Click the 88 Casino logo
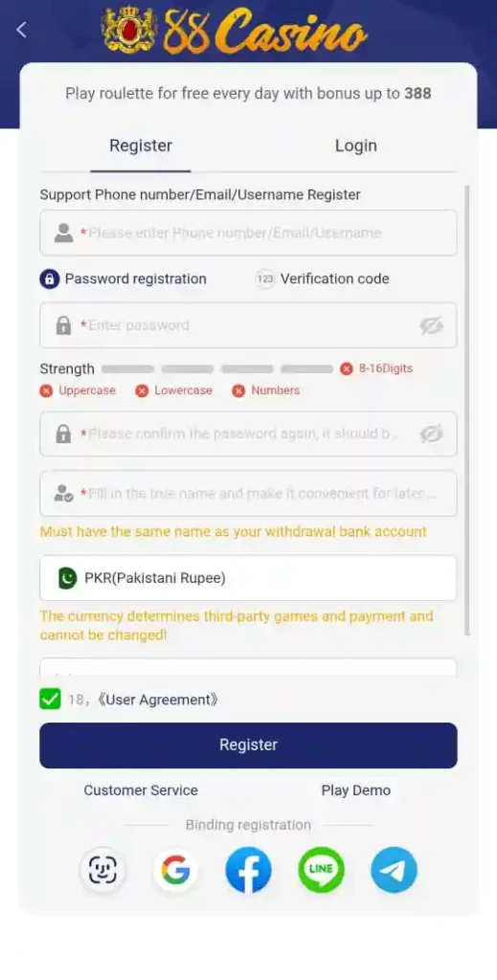 [235, 30]
